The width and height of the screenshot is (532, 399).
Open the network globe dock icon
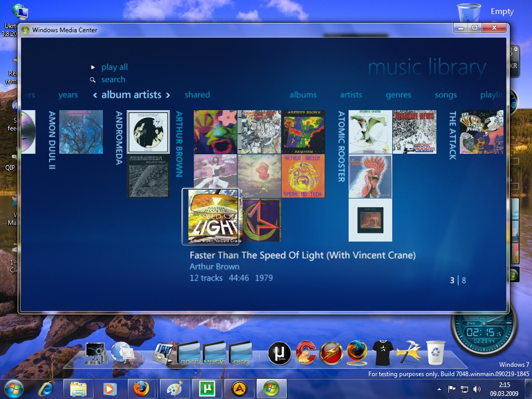[123, 353]
